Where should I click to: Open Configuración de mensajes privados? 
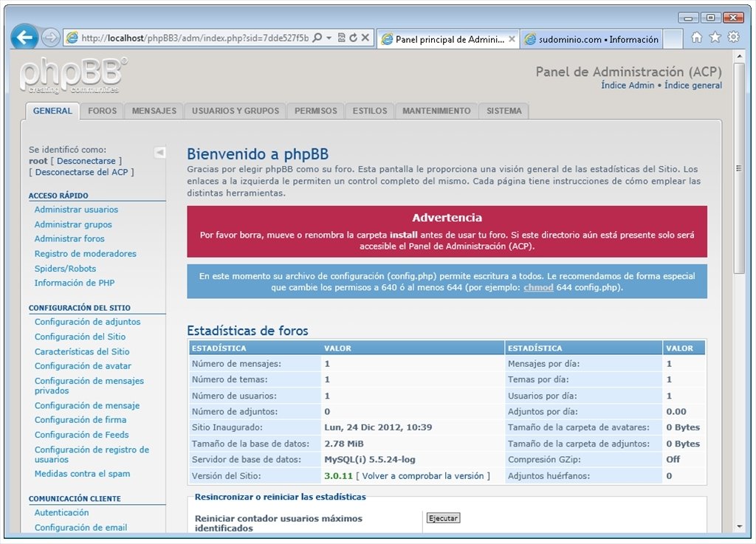(x=89, y=386)
